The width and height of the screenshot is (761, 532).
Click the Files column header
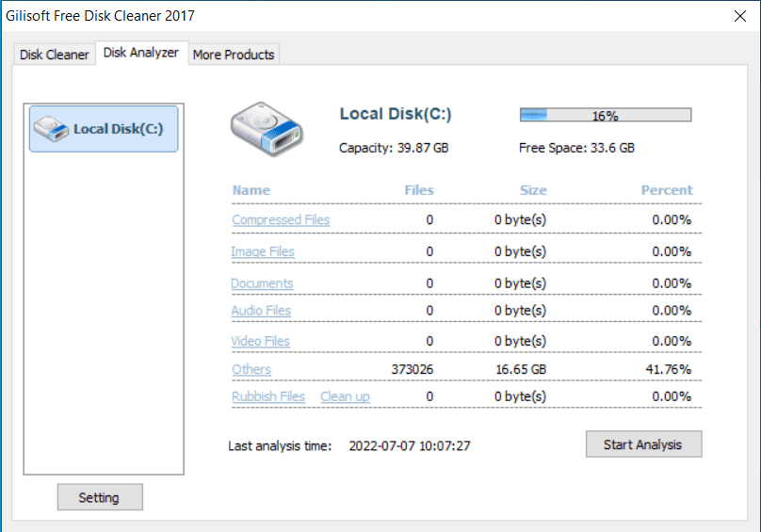[419, 190]
